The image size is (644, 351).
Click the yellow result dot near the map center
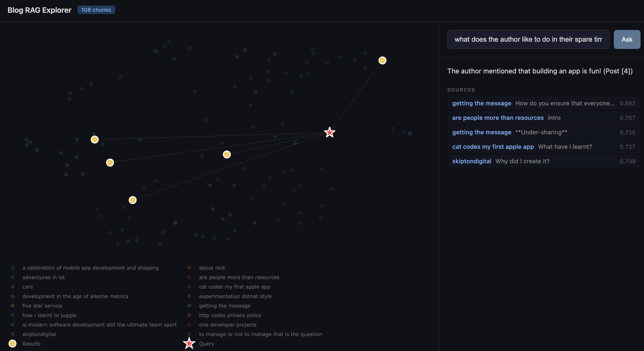(x=226, y=155)
